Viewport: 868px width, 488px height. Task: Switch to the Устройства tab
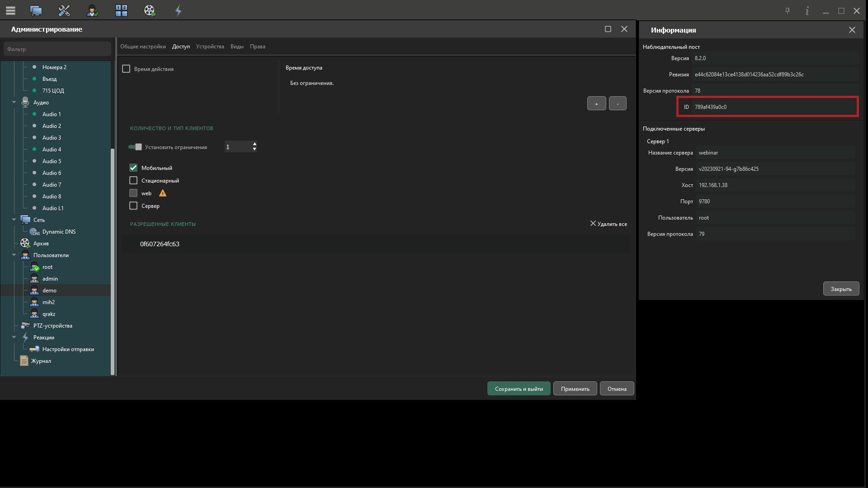[210, 47]
